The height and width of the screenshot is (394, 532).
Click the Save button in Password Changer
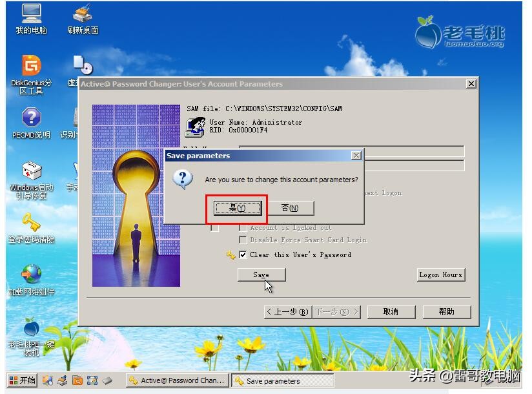pyautogui.click(x=261, y=275)
